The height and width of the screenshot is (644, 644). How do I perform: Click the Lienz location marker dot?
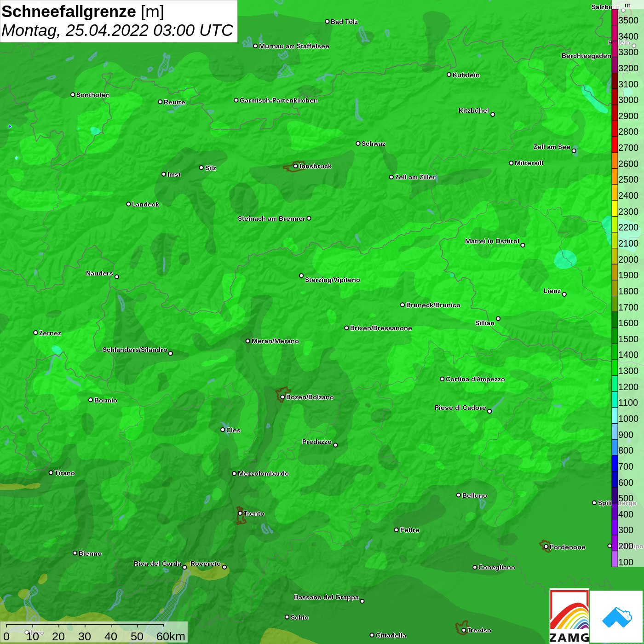coord(564,294)
